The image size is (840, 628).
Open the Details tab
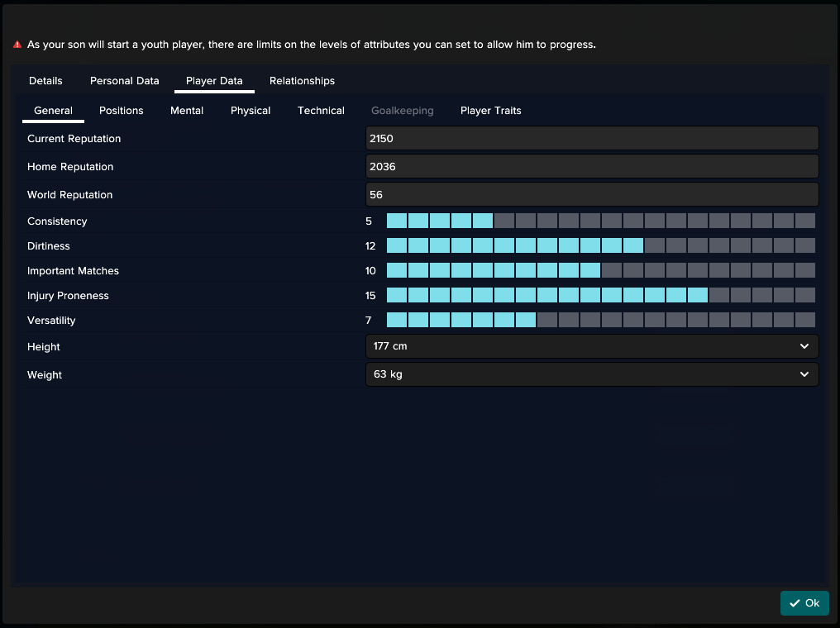(45, 81)
